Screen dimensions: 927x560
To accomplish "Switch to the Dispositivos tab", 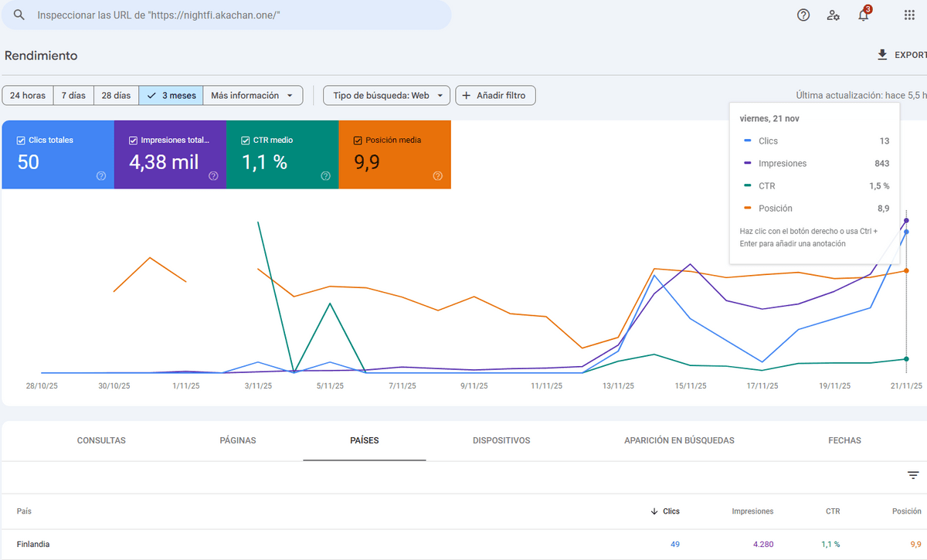I will (x=501, y=440).
